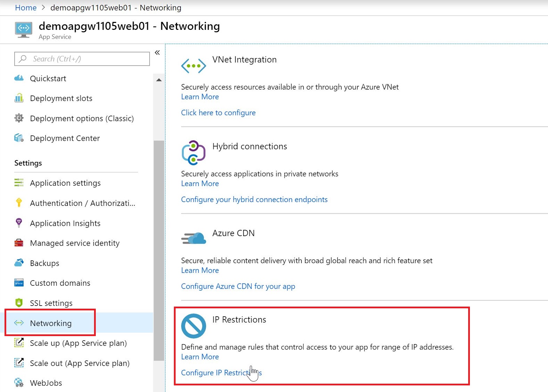Screen dimensions: 548x392
Task: Click the Quickstart cloud icon
Action: [19, 78]
